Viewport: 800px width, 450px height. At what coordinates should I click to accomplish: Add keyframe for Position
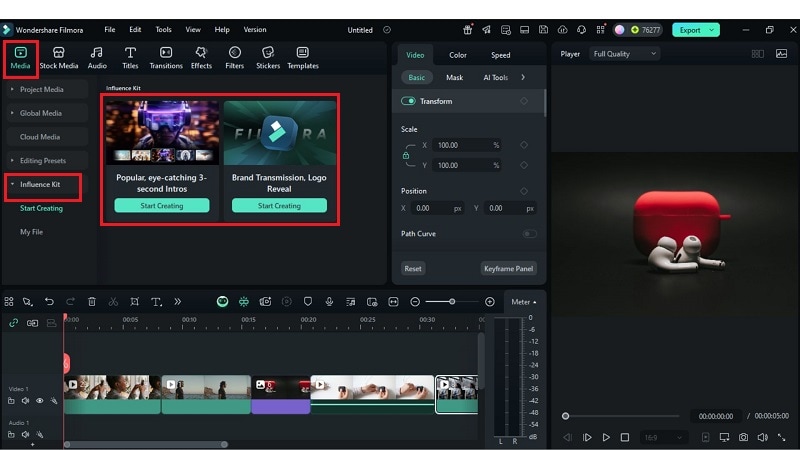[524, 191]
